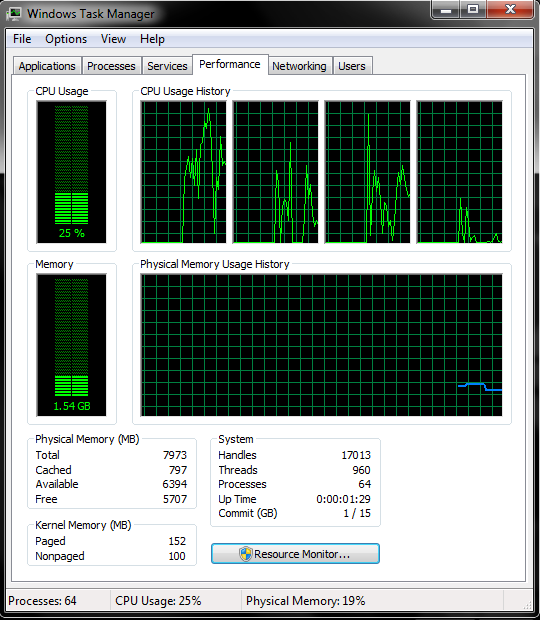
Task: Click the Paged kernel memory value 152
Action: point(177,541)
